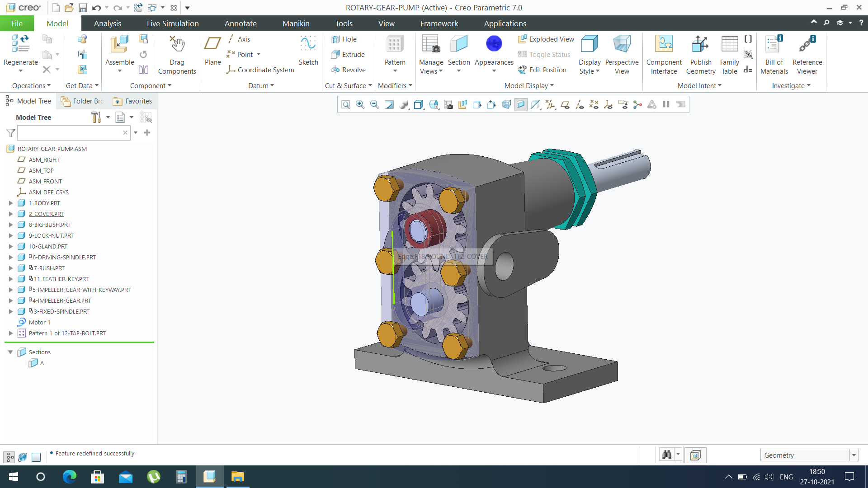The image size is (868, 488).
Task: Open Bill of Materials
Action: [x=774, y=45]
